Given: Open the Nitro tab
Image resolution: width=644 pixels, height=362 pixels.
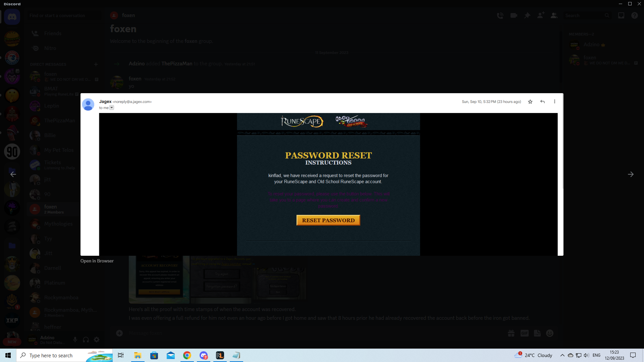Looking at the screenshot, I should pos(50,48).
